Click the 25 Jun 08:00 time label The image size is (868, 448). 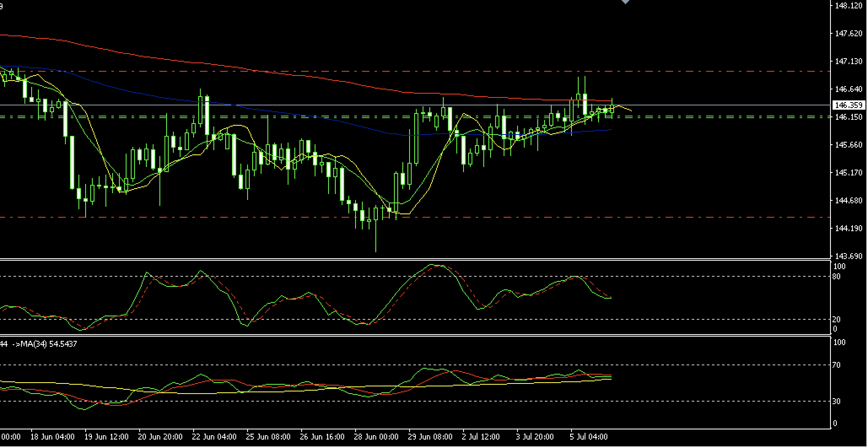point(269,437)
